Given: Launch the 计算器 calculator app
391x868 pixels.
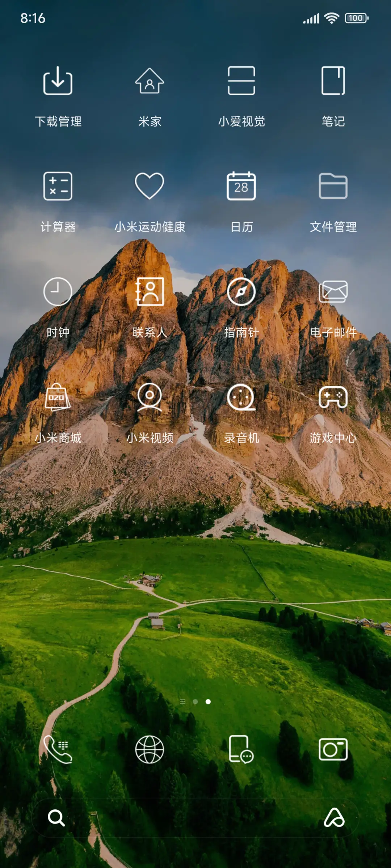Looking at the screenshot, I should [58, 186].
